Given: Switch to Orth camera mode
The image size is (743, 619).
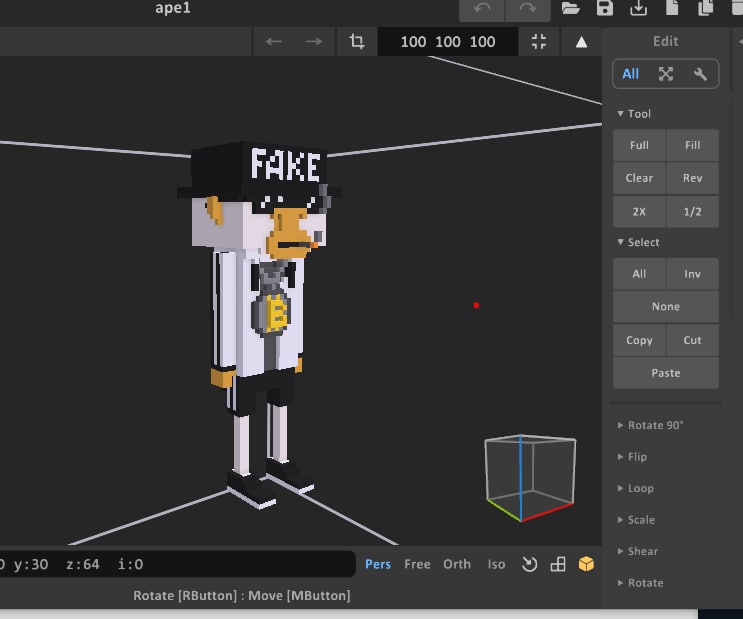Looking at the screenshot, I should point(457,564).
